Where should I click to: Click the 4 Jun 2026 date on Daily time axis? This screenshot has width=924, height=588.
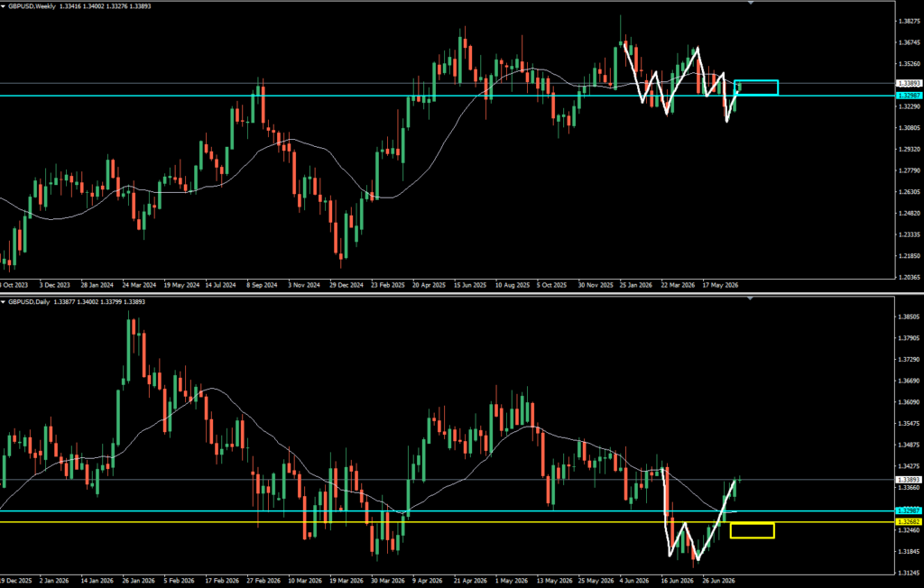coord(634,581)
